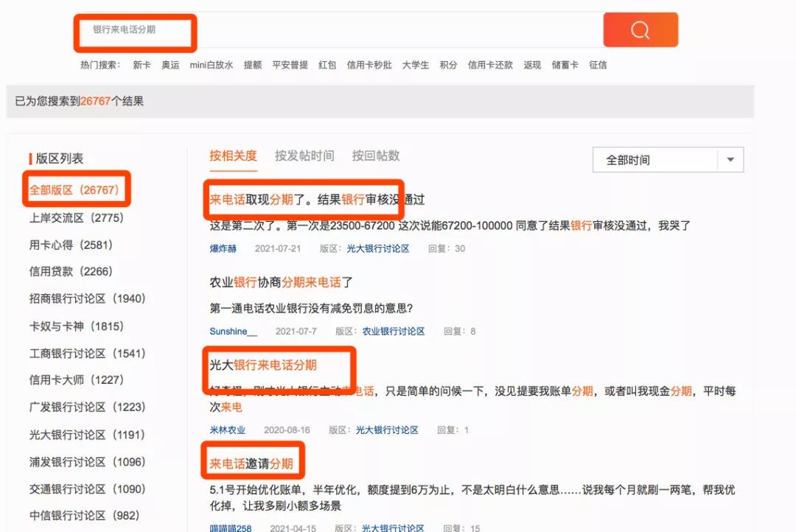This screenshot has height=532, width=796.
Task: Open post 农业银行协商分期来电话了
Action: [281, 282]
